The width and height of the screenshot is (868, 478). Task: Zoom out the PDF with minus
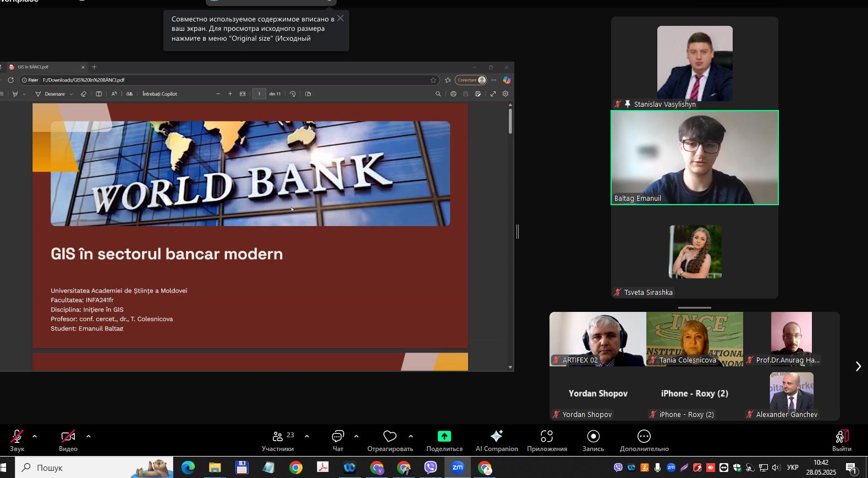coord(218,94)
